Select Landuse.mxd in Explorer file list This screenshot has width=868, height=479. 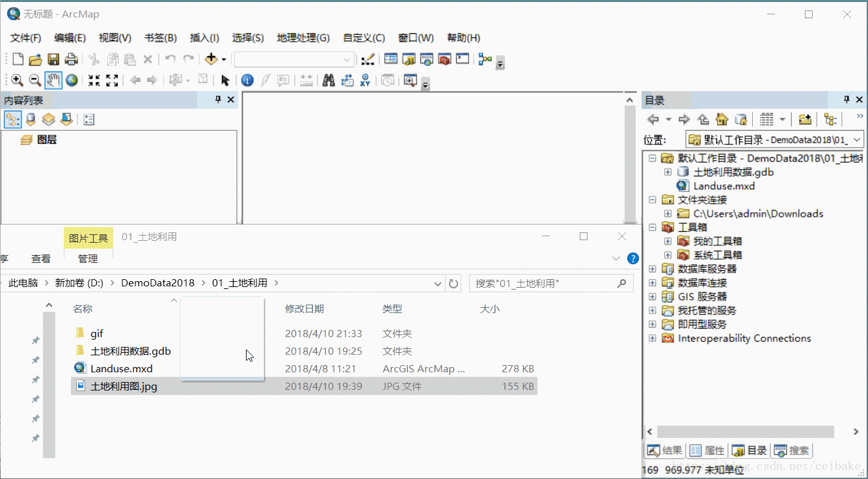(x=122, y=368)
